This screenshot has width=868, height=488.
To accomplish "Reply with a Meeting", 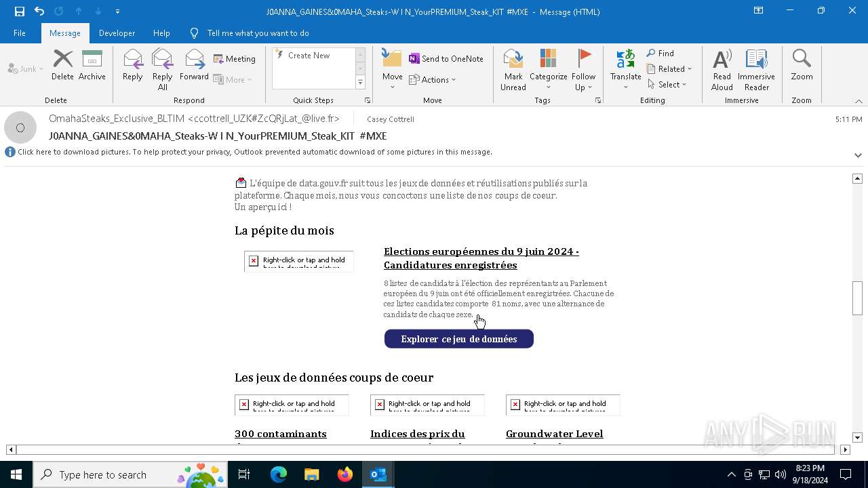I will click(x=235, y=59).
